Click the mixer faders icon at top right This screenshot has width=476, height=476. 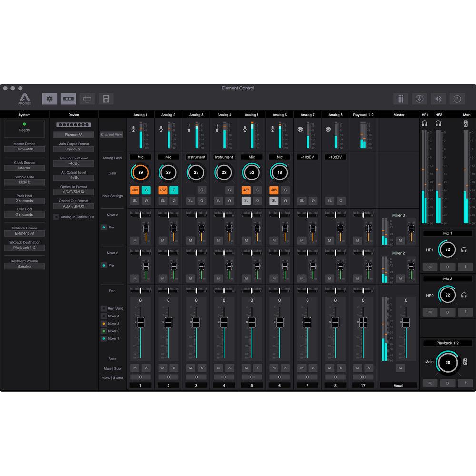(x=401, y=99)
